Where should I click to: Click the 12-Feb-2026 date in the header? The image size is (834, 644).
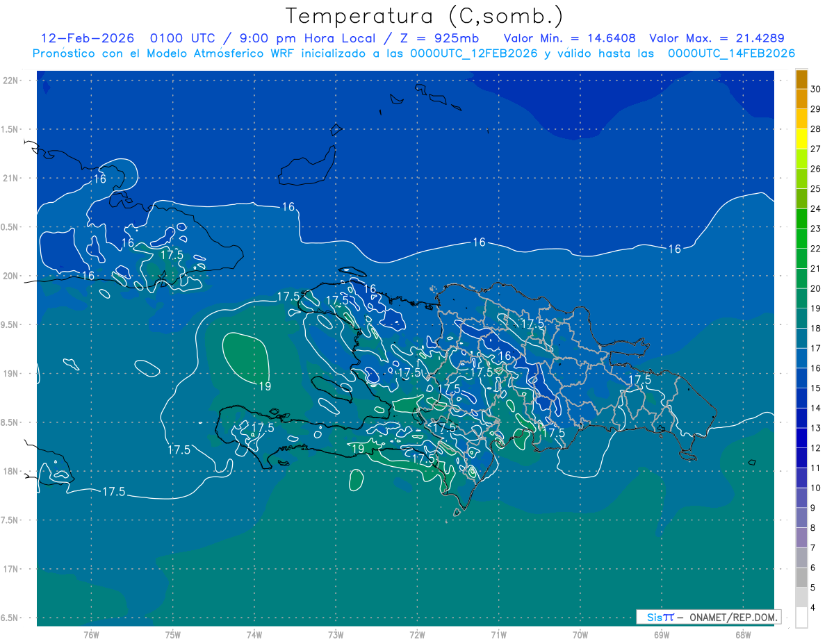coord(87,38)
